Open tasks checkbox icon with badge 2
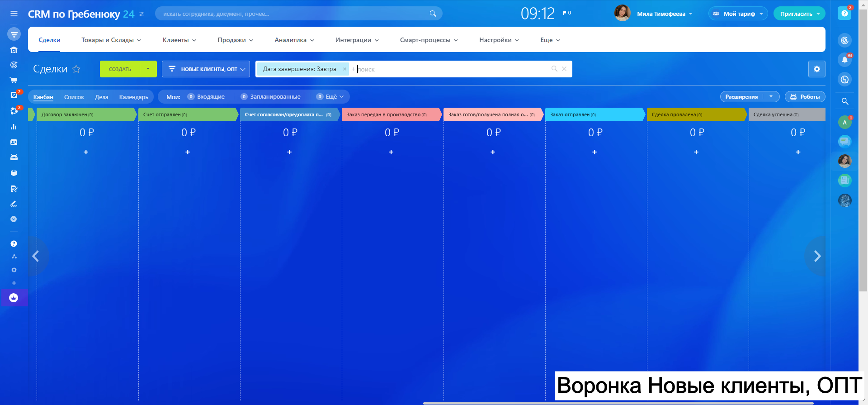 (14, 95)
